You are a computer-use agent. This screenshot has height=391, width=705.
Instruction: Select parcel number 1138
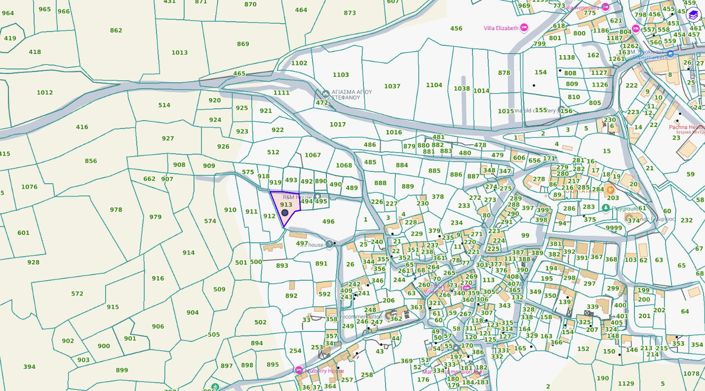coord(567,58)
